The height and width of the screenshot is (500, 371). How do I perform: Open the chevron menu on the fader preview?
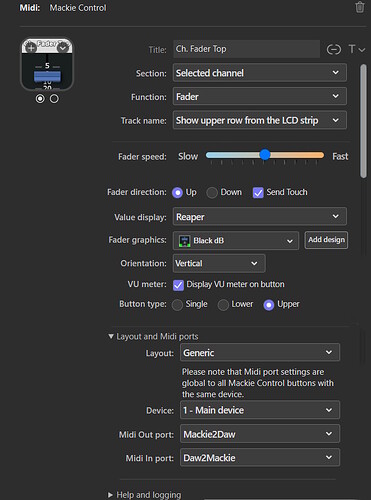click(x=62, y=48)
